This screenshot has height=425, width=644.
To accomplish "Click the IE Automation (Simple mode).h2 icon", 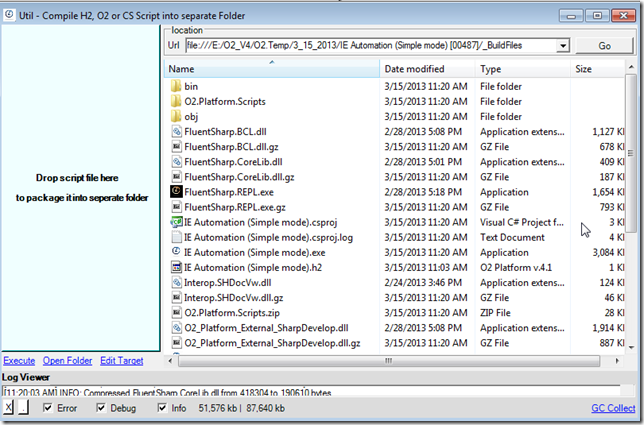I will pyautogui.click(x=176, y=267).
